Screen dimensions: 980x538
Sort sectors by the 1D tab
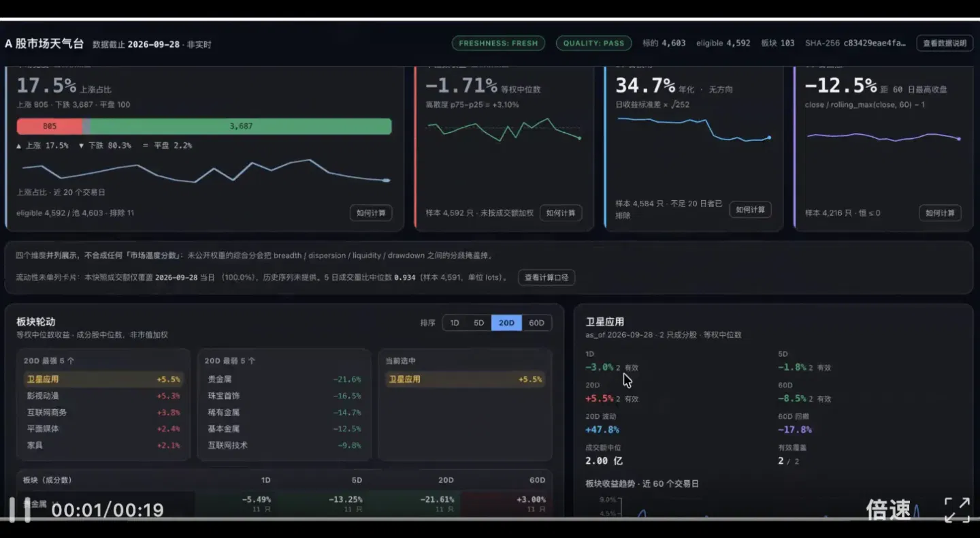coord(455,323)
